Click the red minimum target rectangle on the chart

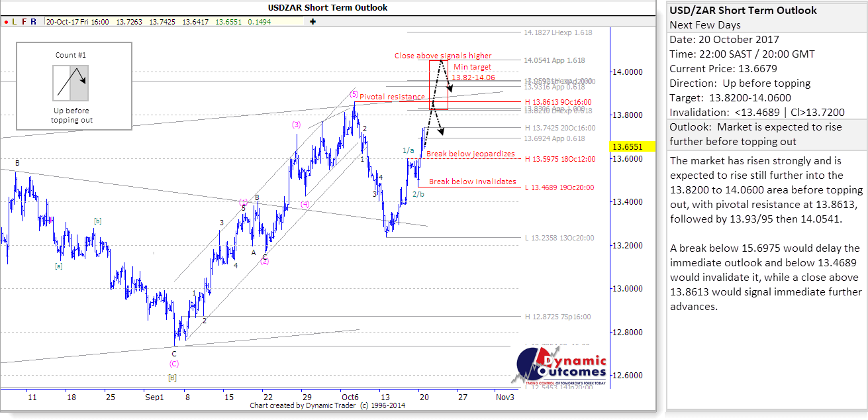click(439, 85)
